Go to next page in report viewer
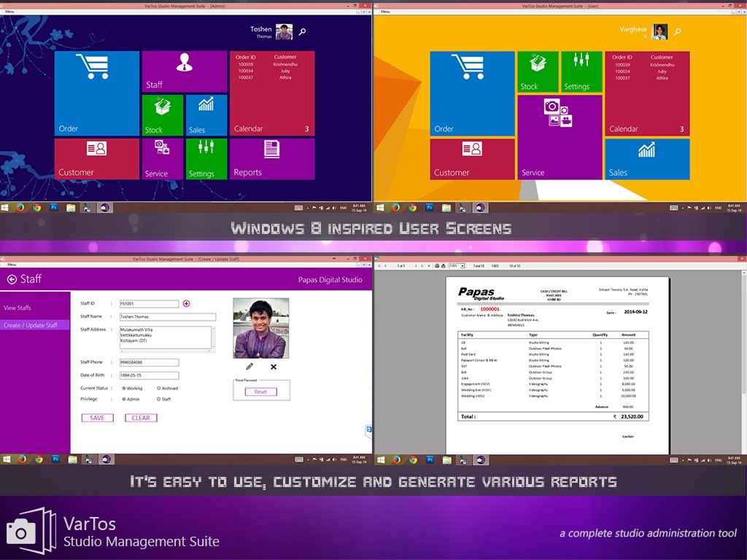 [x=415, y=265]
